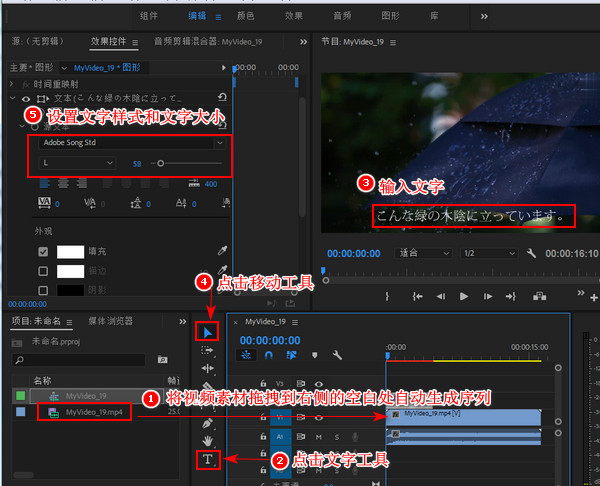Select the Selection (arrow) tool
The image size is (600, 486).
click(207, 332)
